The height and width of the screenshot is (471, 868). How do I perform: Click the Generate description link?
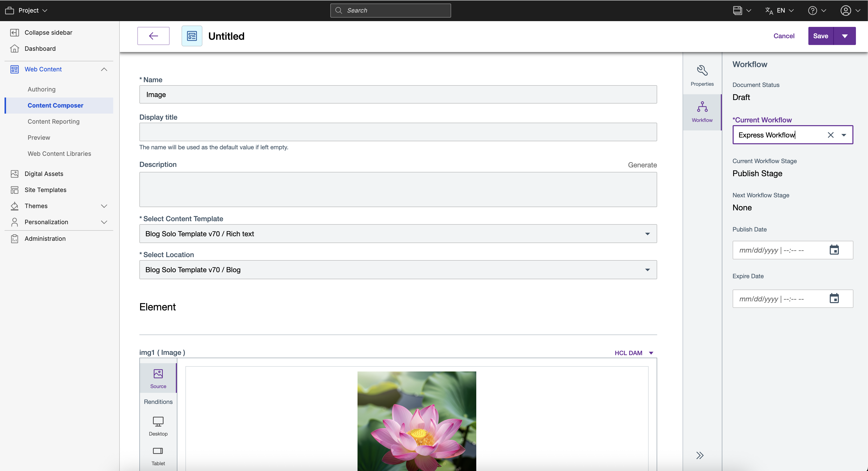pyautogui.click(x=642, y=165)
